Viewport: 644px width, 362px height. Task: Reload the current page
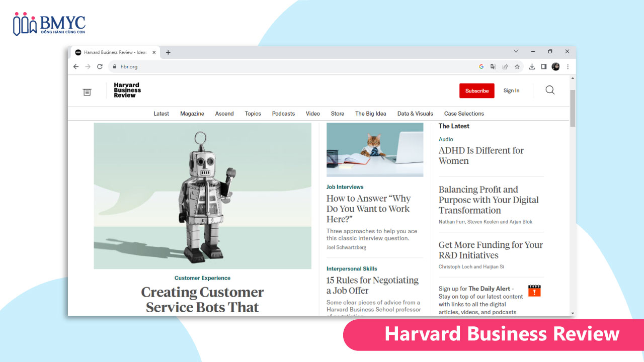[x=100, y=66]
